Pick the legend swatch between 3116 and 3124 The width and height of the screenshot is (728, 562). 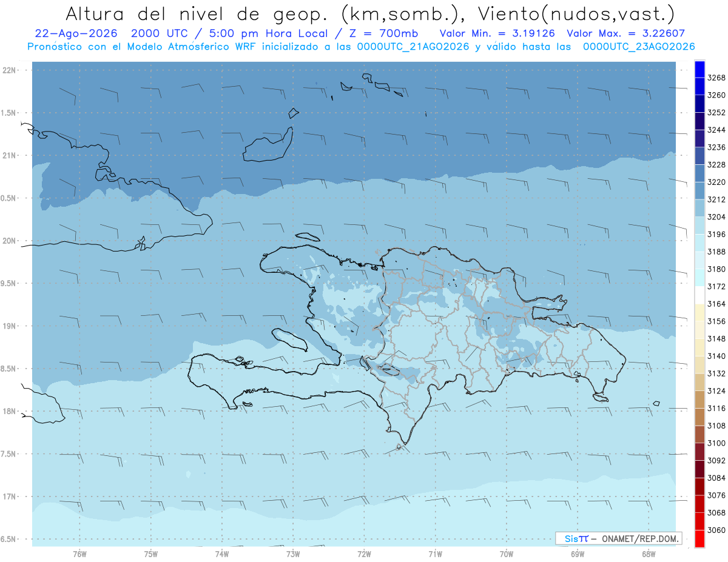699,400
